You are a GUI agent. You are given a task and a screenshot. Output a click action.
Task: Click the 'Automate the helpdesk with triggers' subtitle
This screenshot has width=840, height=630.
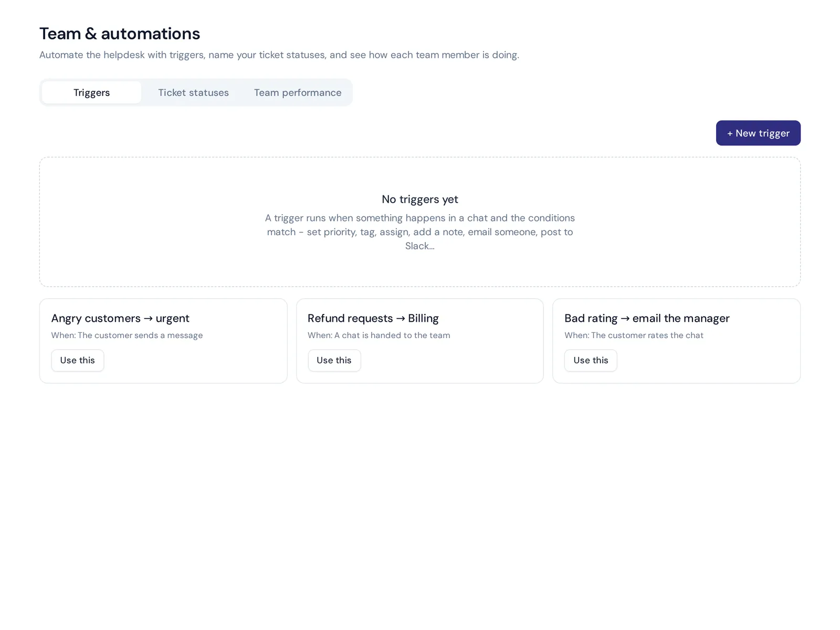click(279, 55)
